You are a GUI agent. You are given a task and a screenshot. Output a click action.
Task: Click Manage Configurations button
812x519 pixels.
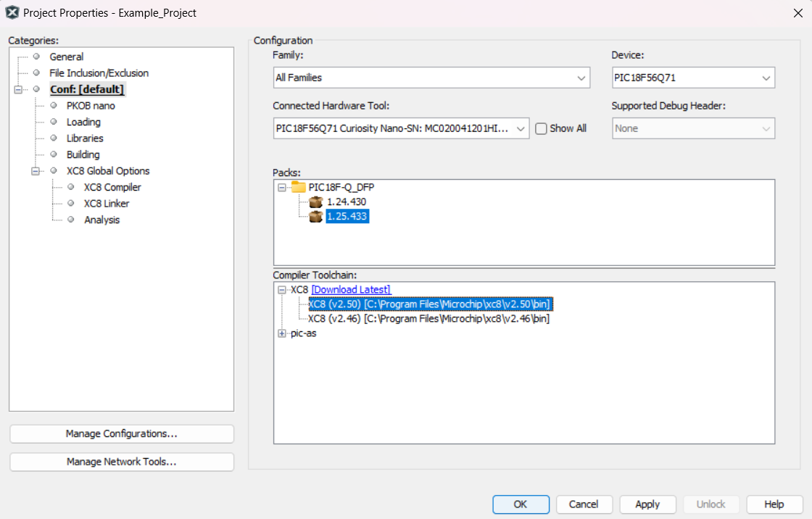click(122, 433)
